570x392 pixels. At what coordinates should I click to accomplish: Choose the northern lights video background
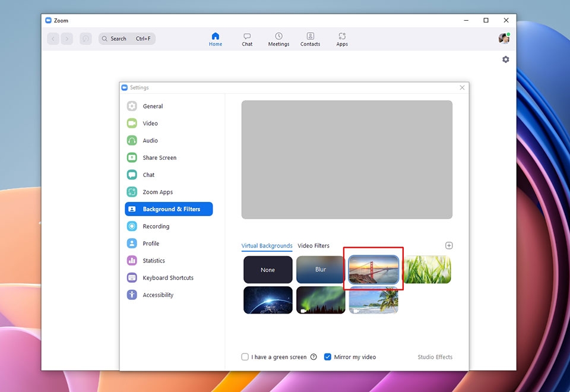(x=321, y=300)
